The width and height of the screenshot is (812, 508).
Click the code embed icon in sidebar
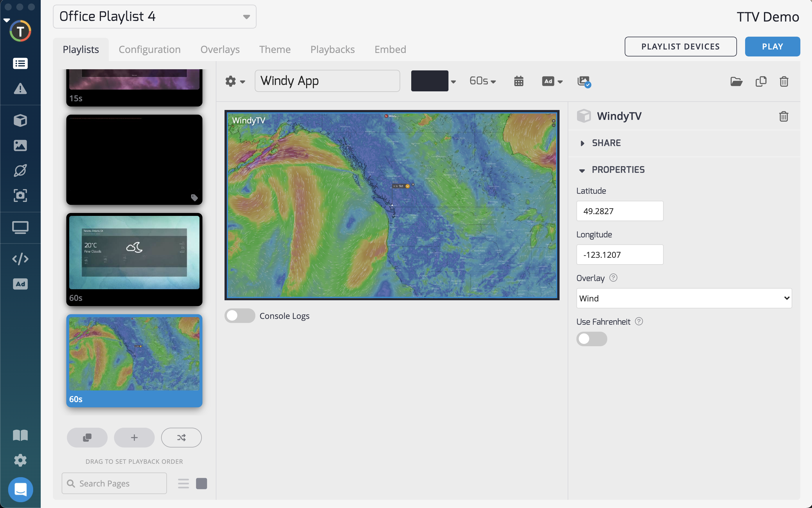20,259
